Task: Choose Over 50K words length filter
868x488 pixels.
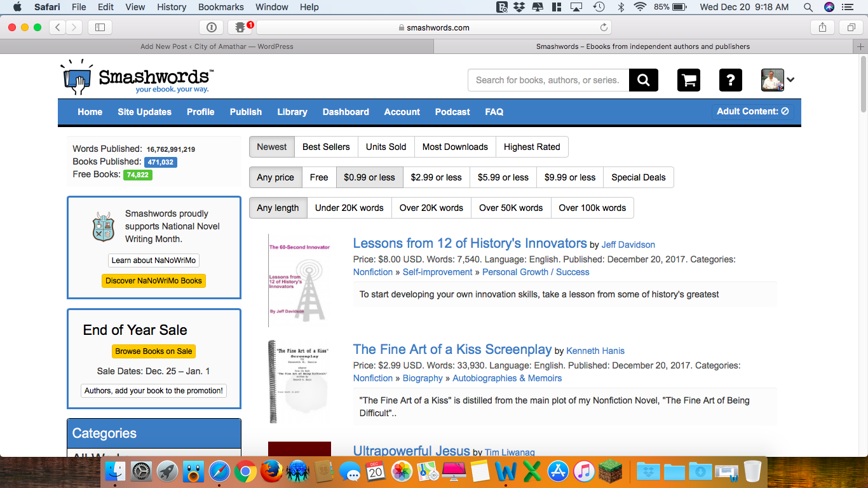Action: click(x=511, y=208)
